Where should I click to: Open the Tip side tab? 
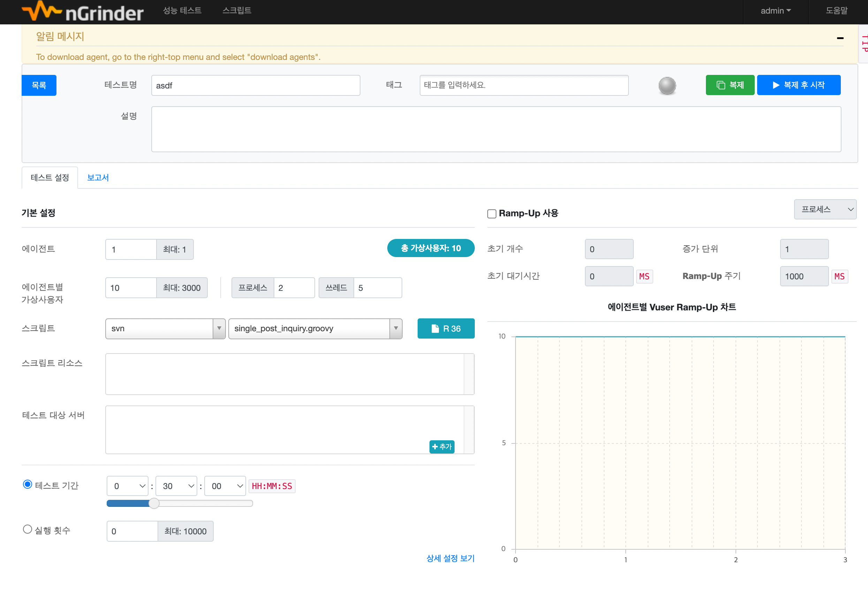pyautogui.click(x=863, y=44)
